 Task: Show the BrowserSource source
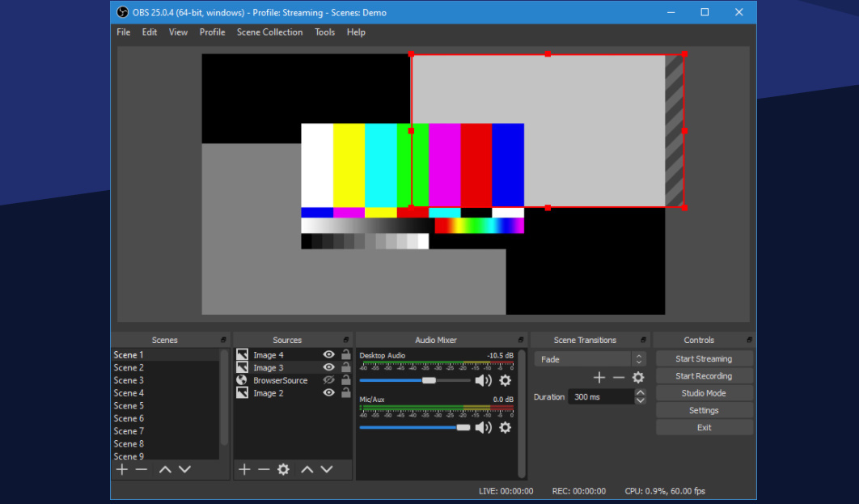(x=328, y=379)
